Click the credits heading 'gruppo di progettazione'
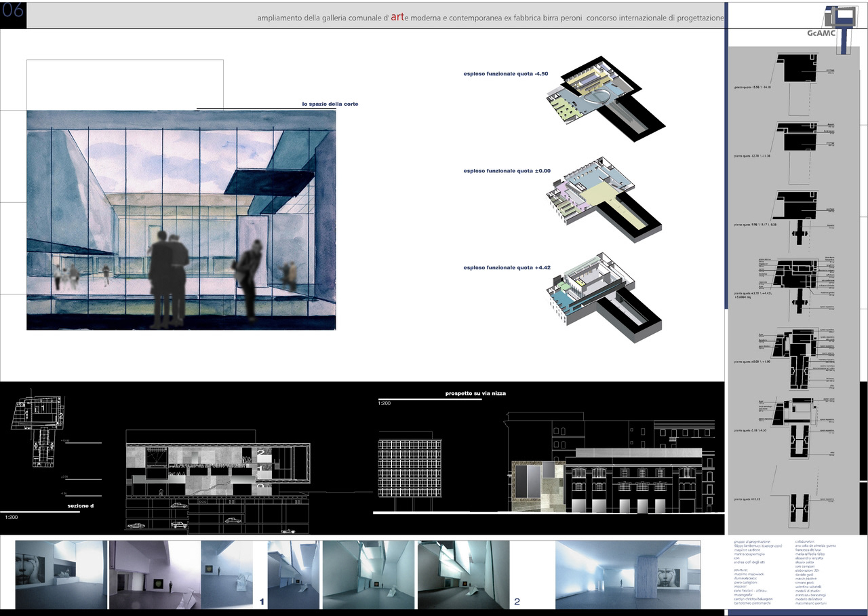Screen dimensions: 868x616 point(752,541)
